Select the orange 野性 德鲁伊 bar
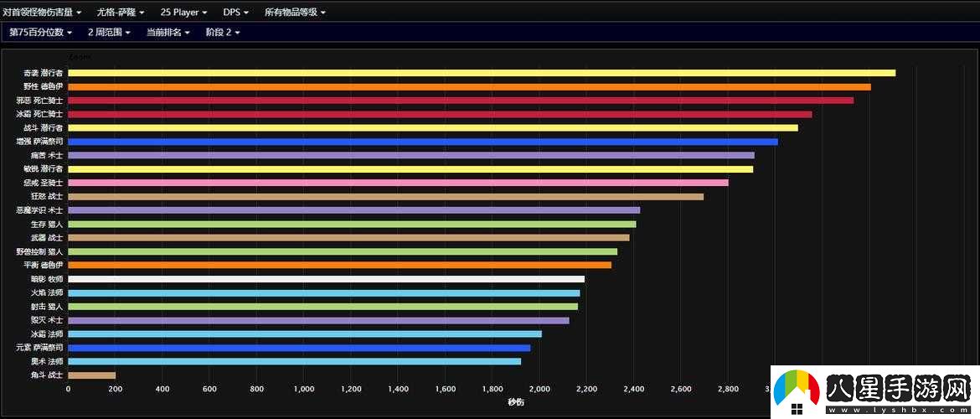The width and height of the screenshot is (980, 419). pos(469,86)
